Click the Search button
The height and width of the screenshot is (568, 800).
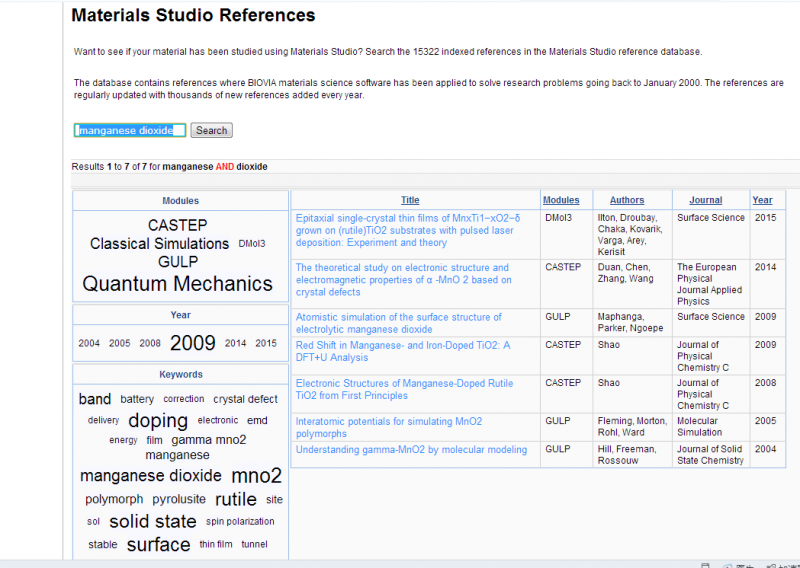(x=211, y=130)
